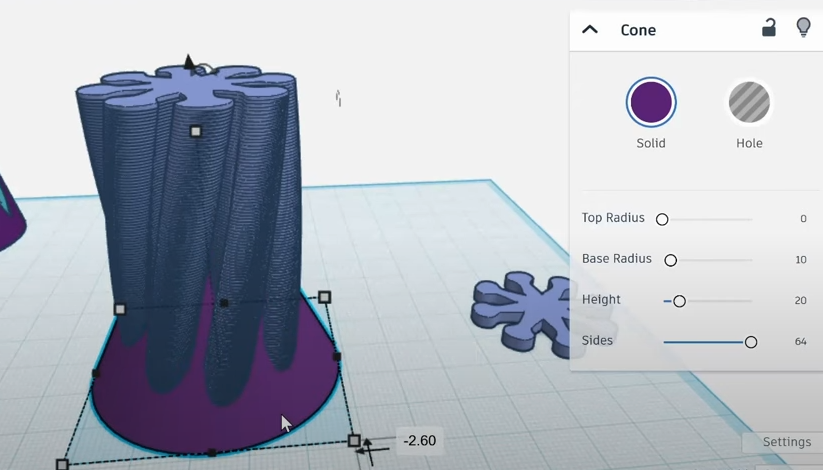Edit the Top Radius value 0
This screenshot has height=470, width=823.
tap(803, 218)
